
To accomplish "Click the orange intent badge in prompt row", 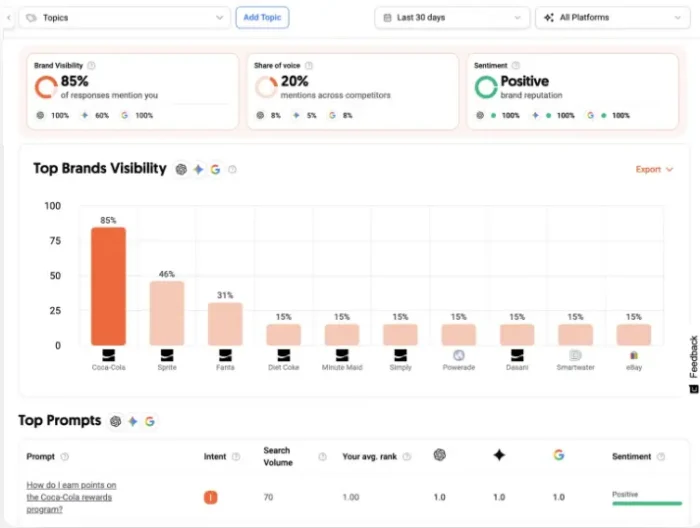I will pyautogui.click(x=211, y=497).
